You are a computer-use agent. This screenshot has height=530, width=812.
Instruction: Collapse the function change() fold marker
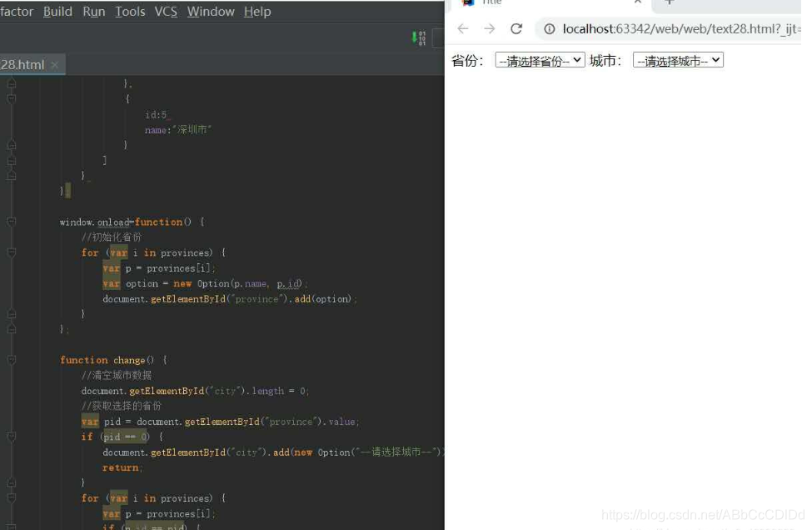pos(12,359)
